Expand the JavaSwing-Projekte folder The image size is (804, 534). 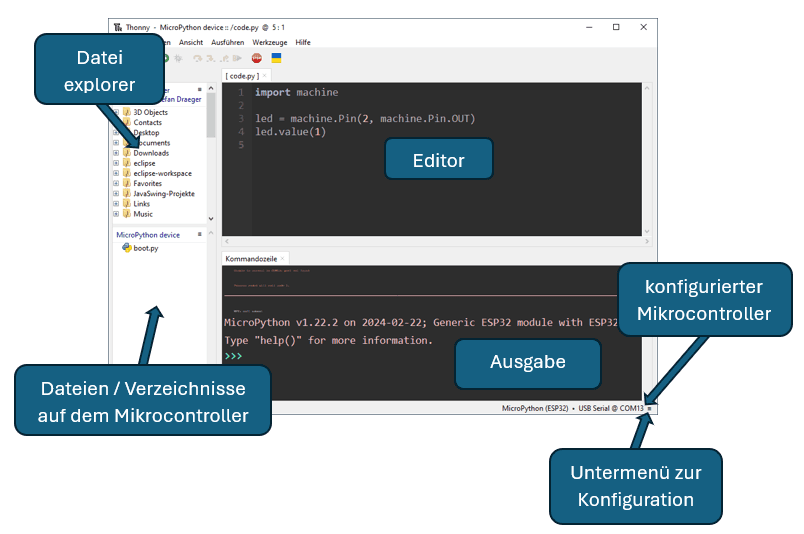click(116, 194)
